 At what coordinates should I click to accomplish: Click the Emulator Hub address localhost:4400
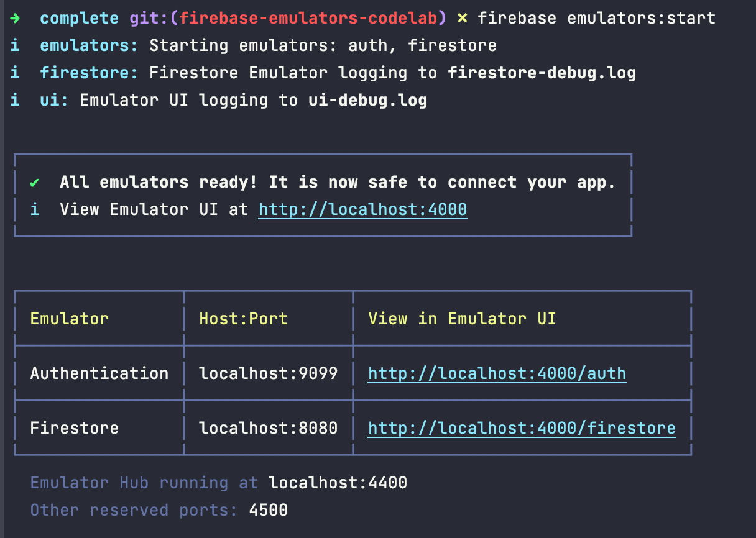(x=338, y=483)
